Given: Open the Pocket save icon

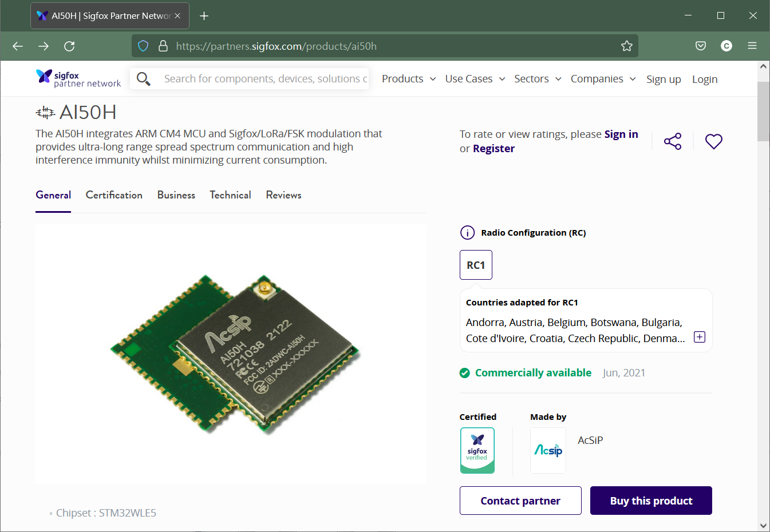Looking at the screenshot, I should tap(701, 46).
